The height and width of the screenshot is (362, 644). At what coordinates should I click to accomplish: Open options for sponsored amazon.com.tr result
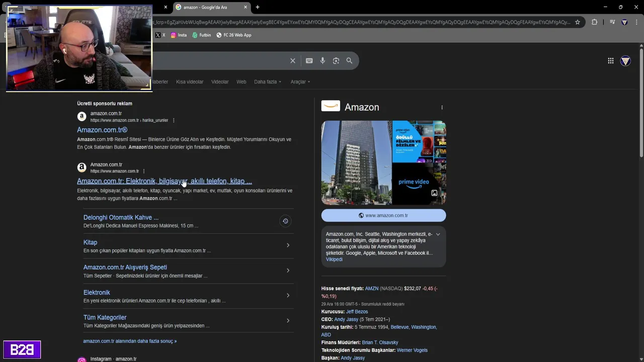[174, 121]
